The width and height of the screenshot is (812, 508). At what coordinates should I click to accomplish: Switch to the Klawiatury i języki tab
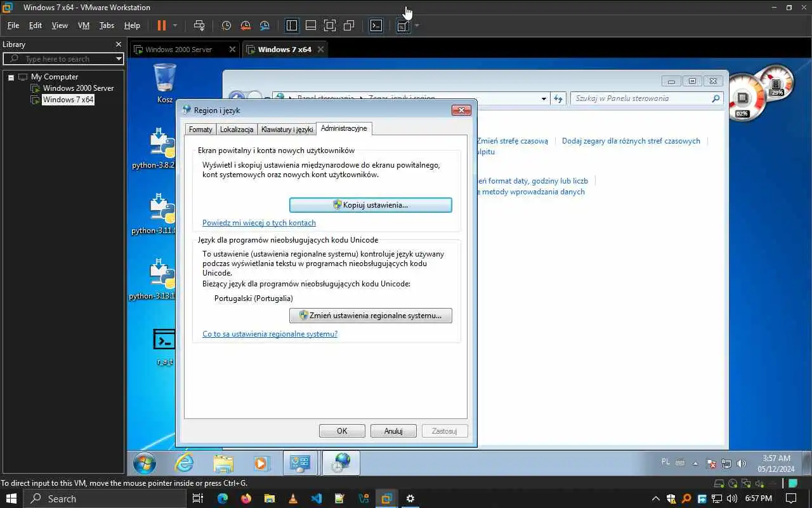(287, 130)
